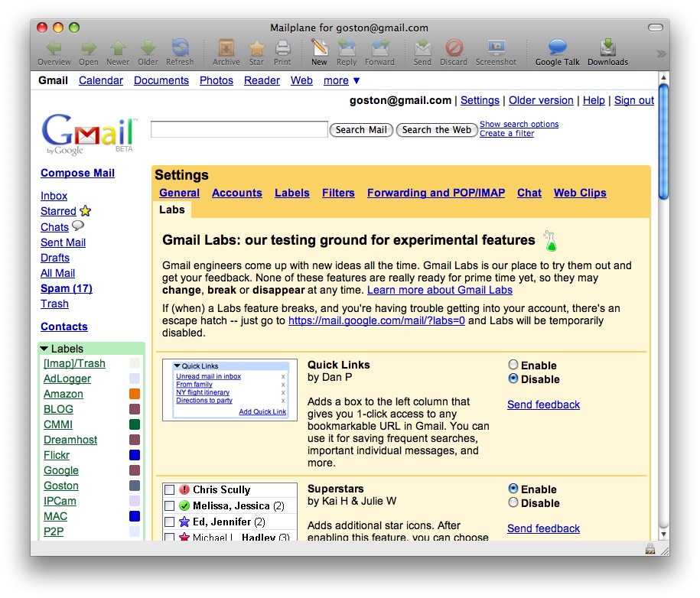Click Send feedback for Quick Links
700x598 pixels.
pyautogui.click(x=544, y=405)
